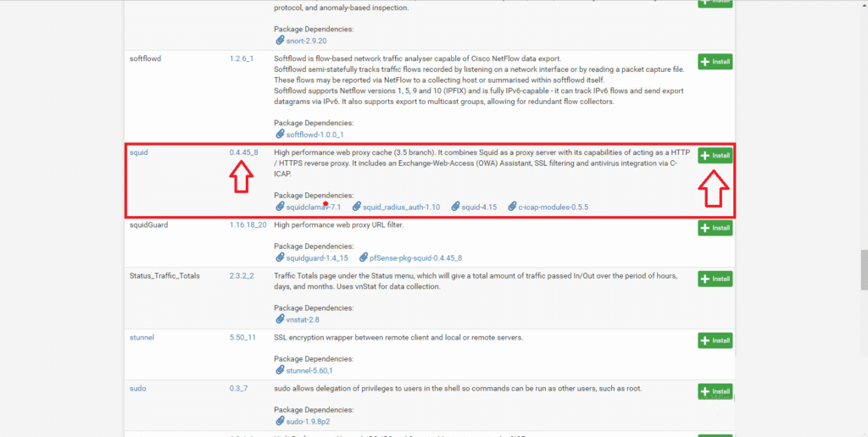Click paperclip icon before squidguard-1.4_15
868x437 pixels.
tap(280, 257)
